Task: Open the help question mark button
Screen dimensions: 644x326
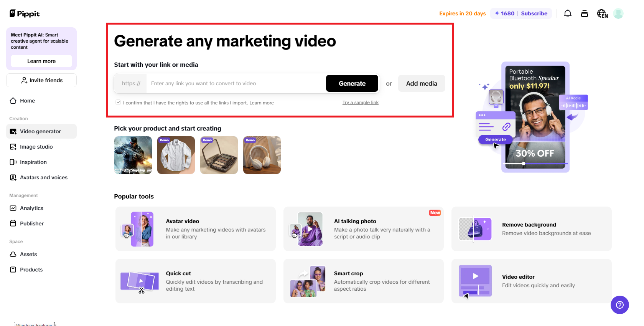Action: pos(620,305)
